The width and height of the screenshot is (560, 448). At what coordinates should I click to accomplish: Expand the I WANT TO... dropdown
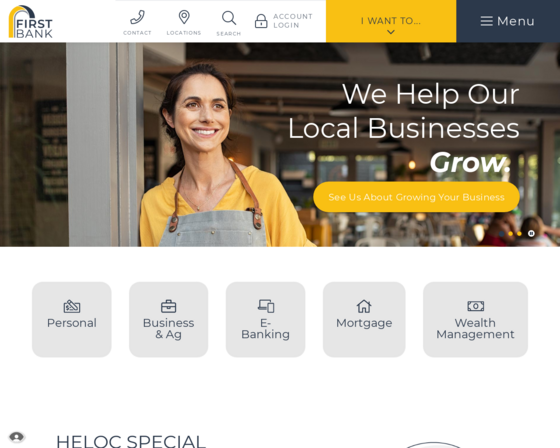pyautogui.click(x=391, y=21)
